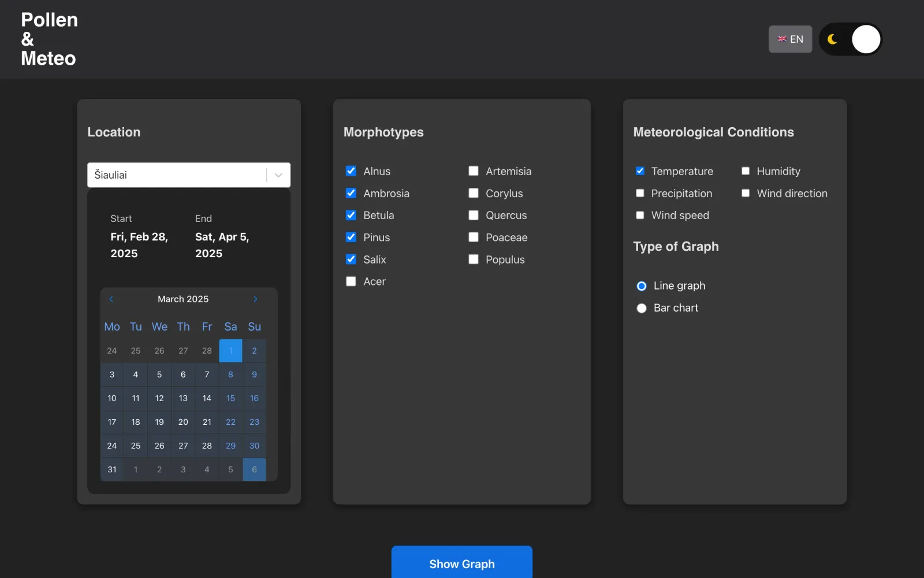The height and width of the screenshot is (578, 924).
Task: Select Sunday March 2 in calendar
Action: [x=254, y=351]
